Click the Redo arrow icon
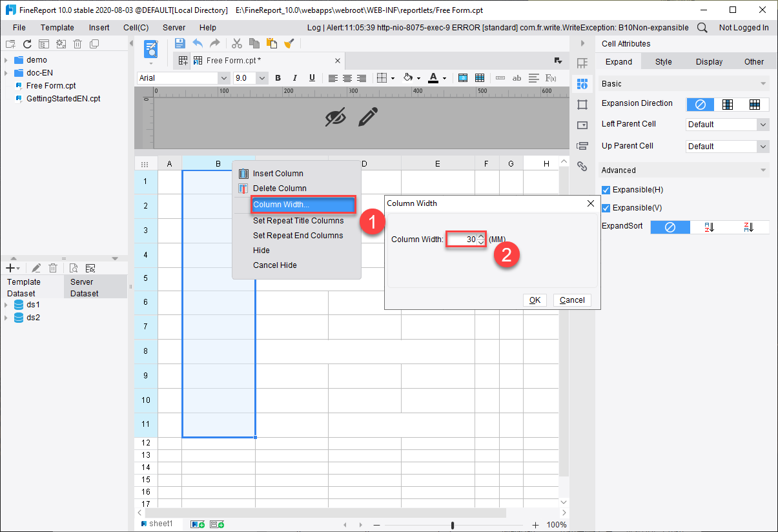778x532 pixels. click(x=215, y=43)
